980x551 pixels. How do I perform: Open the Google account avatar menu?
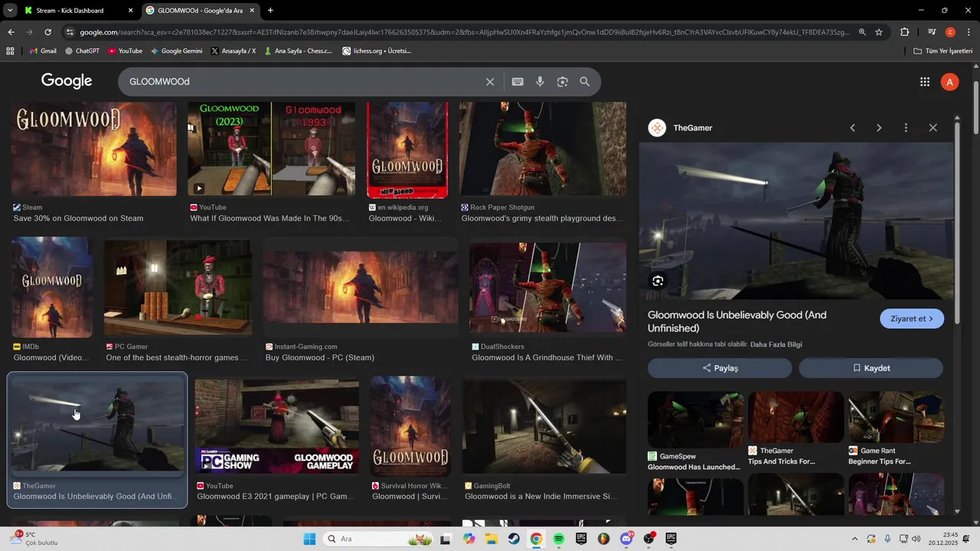949,82
